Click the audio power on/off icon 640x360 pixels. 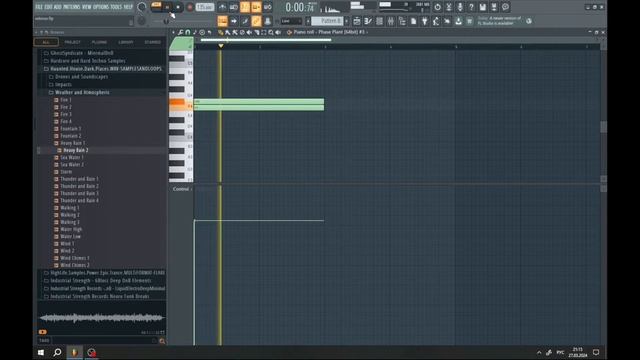coord(438,7)
